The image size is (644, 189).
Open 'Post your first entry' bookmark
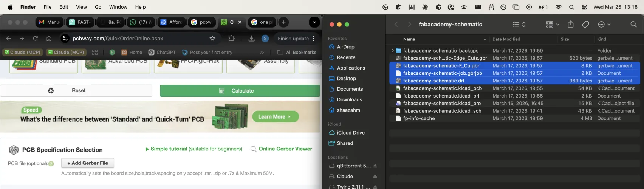click(207, 52)
